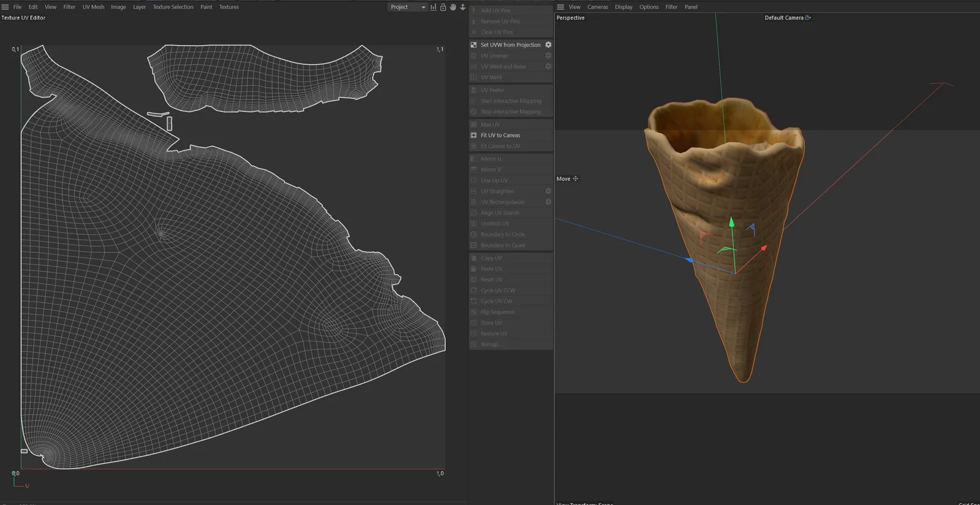This screenshot has height=505, width=980.
Task: Click the UV Unwrap command
Action: [494, 56]
